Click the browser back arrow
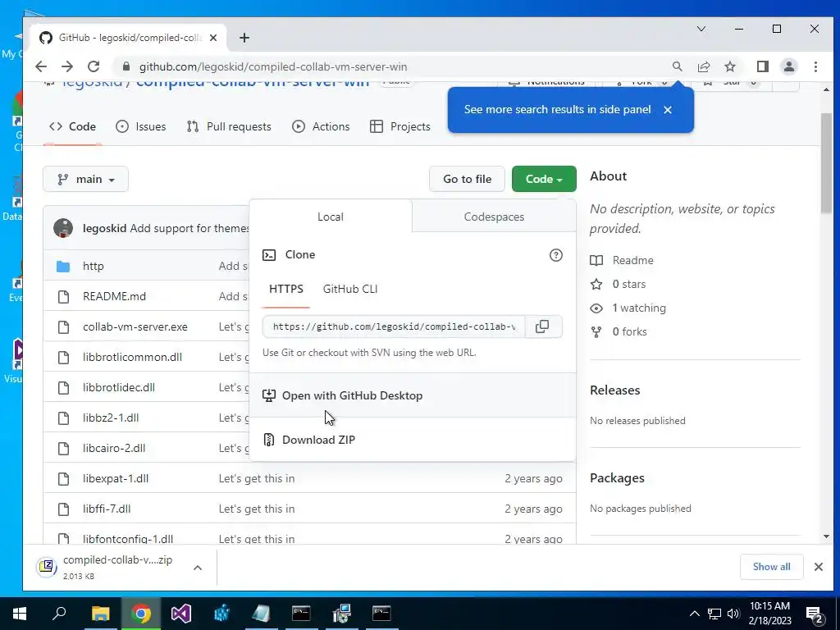Viewport: 840px width, 630px height. 41,66
